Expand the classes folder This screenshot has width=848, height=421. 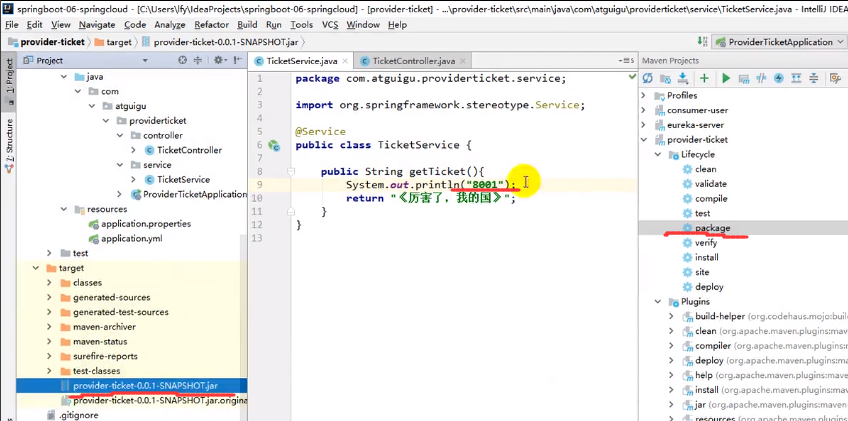pos(50,282)
